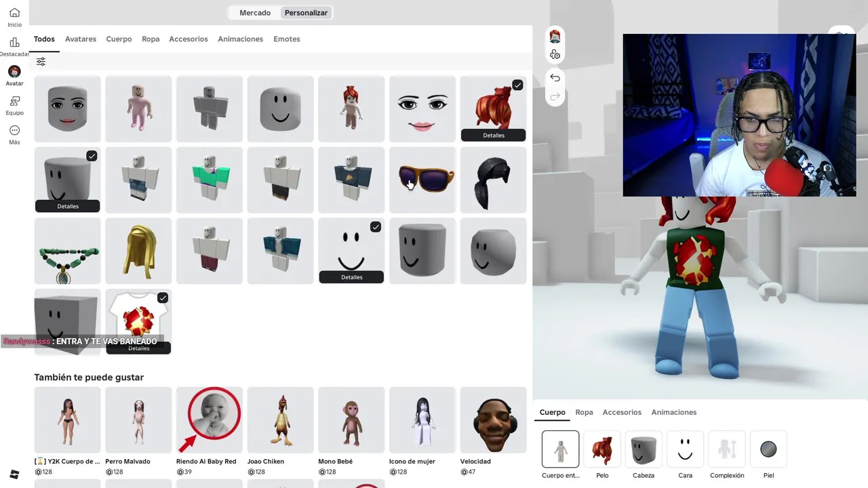Open the Destacadas charts icon in sidebar
The width and height of the screenshot is (868, 488).
(x=14, y=42)
